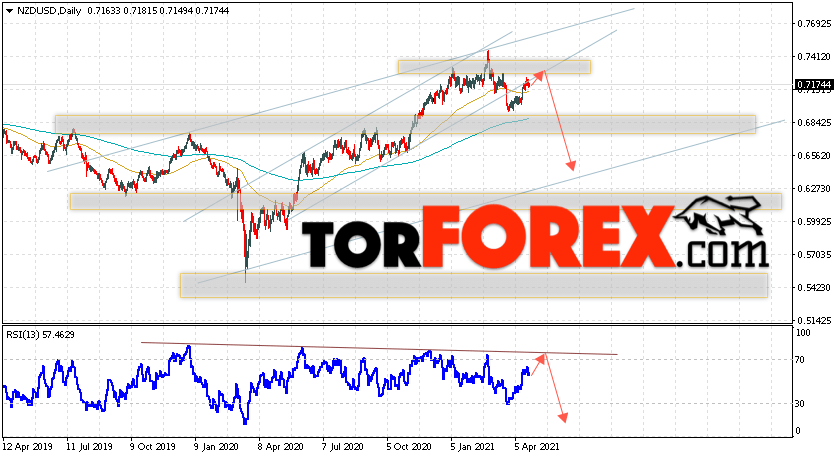Click the 0.76925 price axis label
This screenshot has height=458, width=838.
pyautogui.click(x=814, y=24)
